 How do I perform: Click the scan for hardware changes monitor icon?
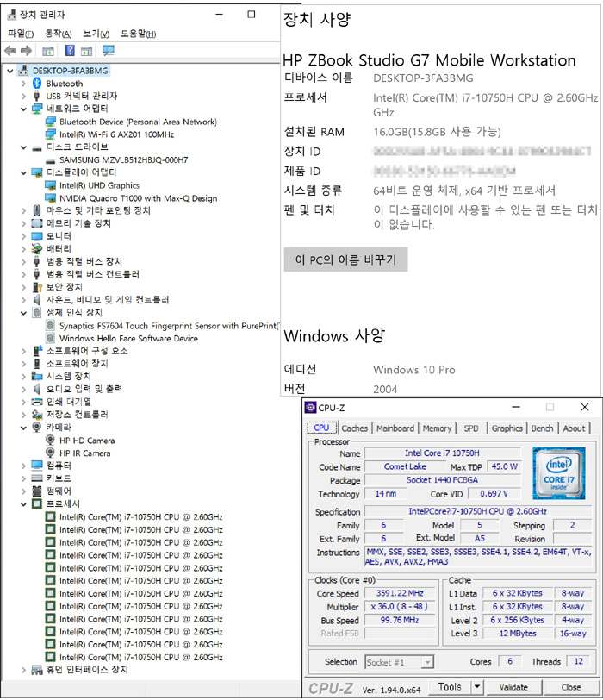108,51
